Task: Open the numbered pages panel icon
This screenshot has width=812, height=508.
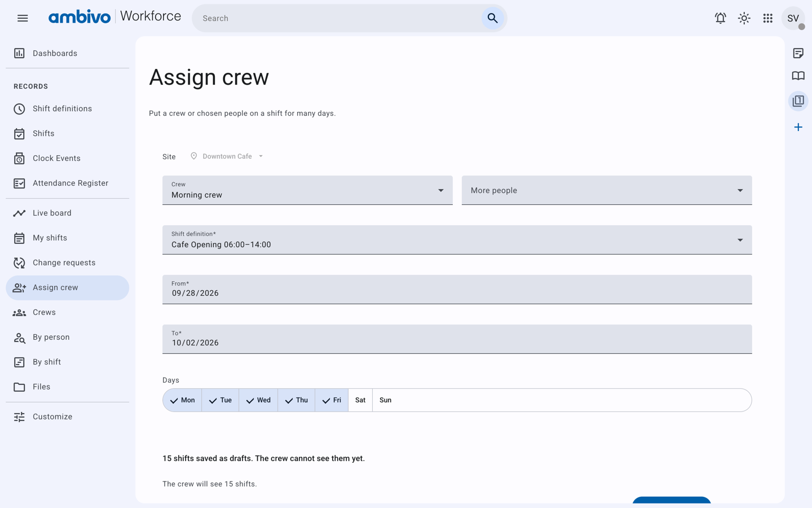Action: tap(798, 101)
